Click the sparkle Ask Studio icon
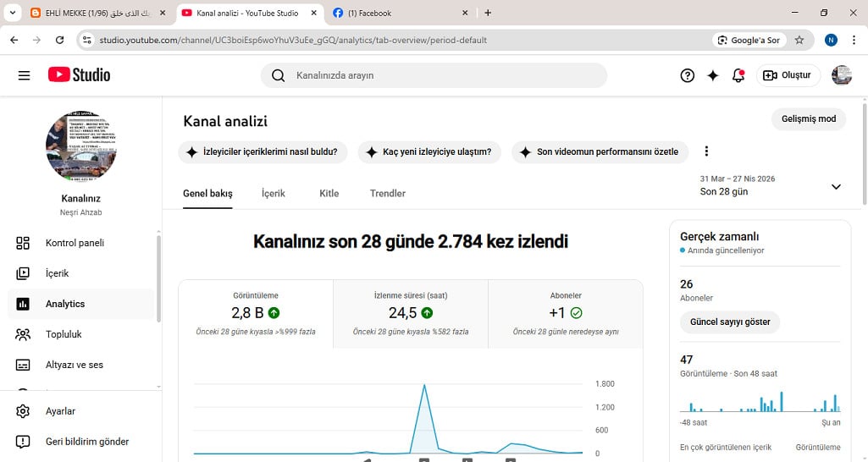The width and height of the screenshot is (868, 462). [713, 75]
